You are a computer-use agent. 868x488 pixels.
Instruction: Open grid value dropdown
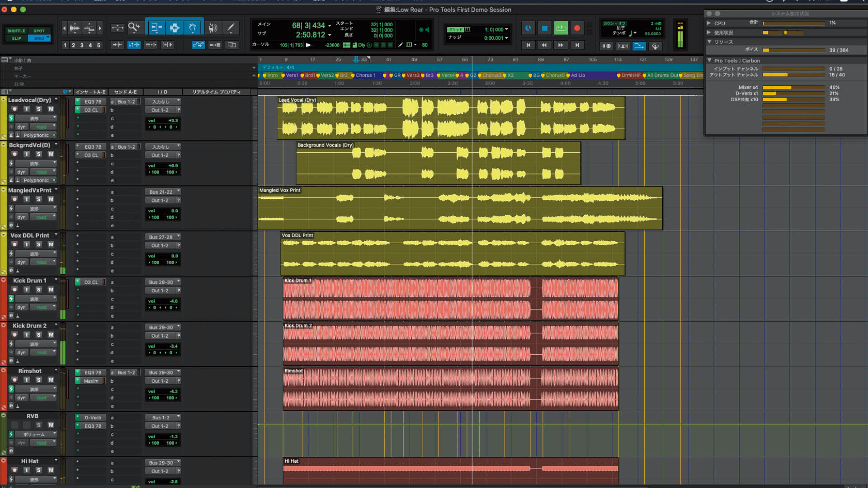click(506, 29)
